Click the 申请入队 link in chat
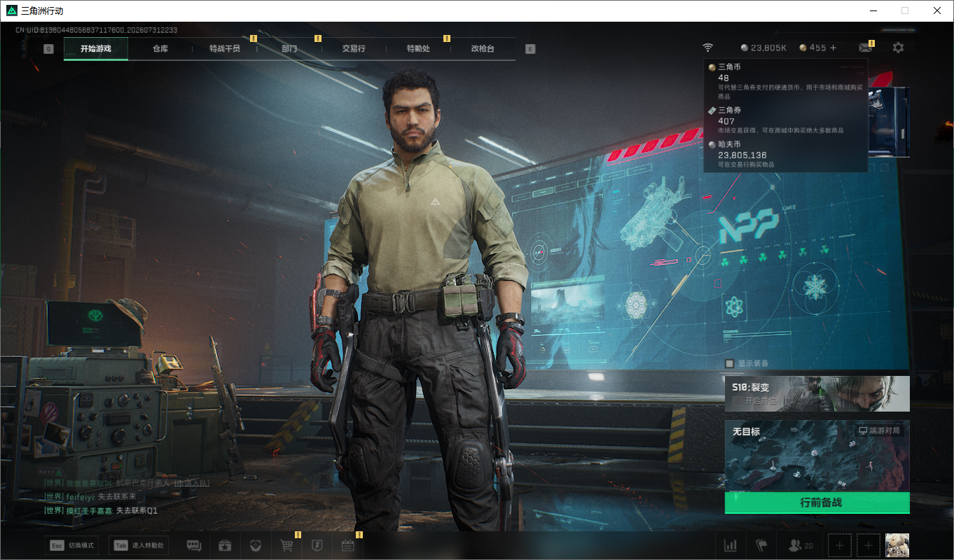954x560 pixels. tap(191, 483)
